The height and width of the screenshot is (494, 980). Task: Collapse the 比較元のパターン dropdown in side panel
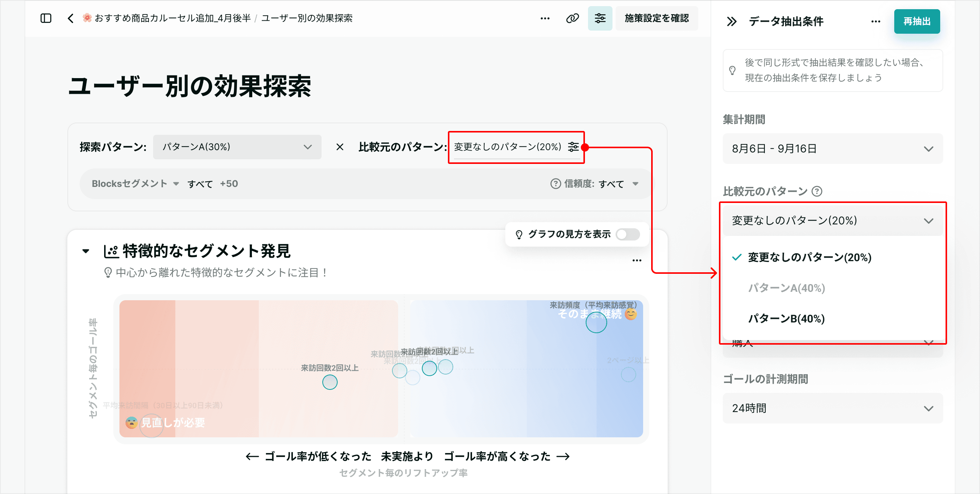pyautogui.click(x=833, y=221)
